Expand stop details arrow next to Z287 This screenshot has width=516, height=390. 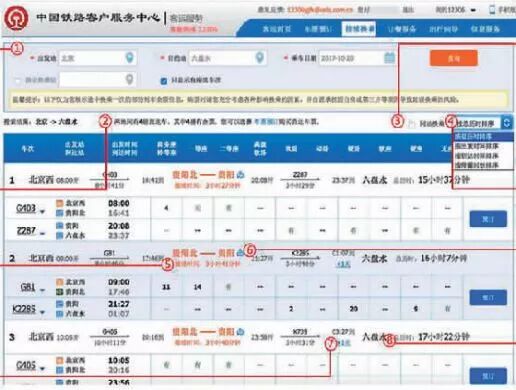coord(42,234)
